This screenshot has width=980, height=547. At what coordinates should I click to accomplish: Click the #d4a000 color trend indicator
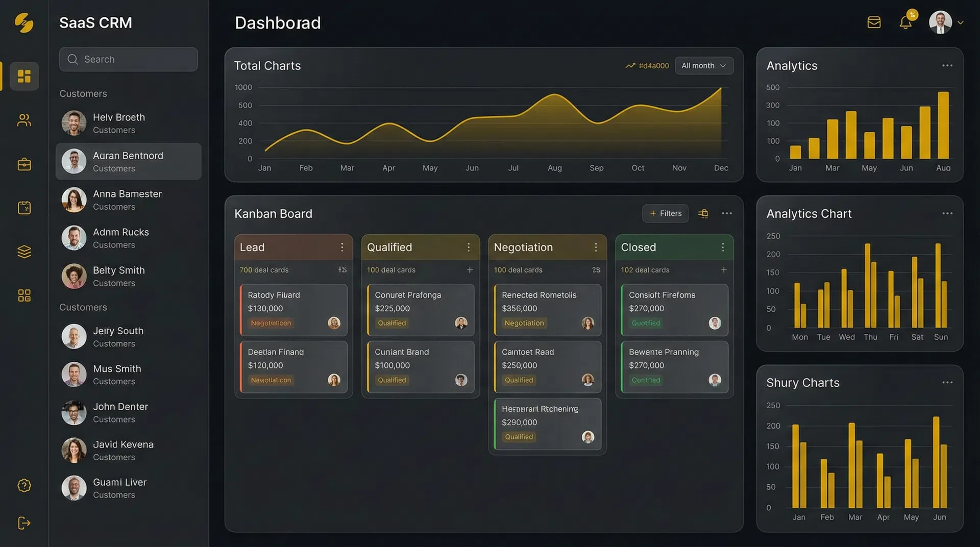pyautogui.click(x=647, y=66)
